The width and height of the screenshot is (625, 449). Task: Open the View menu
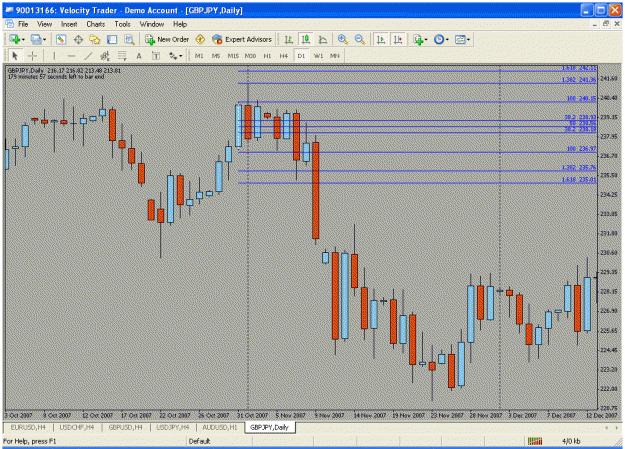tap(45, 24)
